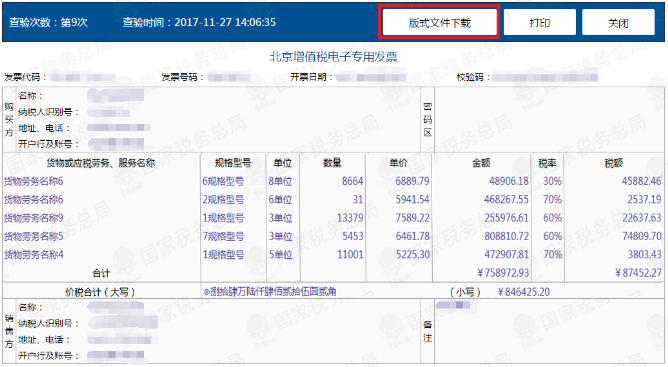Image resolution: width=668 pixels, height=367 pixels.
Task: Click the amount 255976.61
Action: point(506,218)
